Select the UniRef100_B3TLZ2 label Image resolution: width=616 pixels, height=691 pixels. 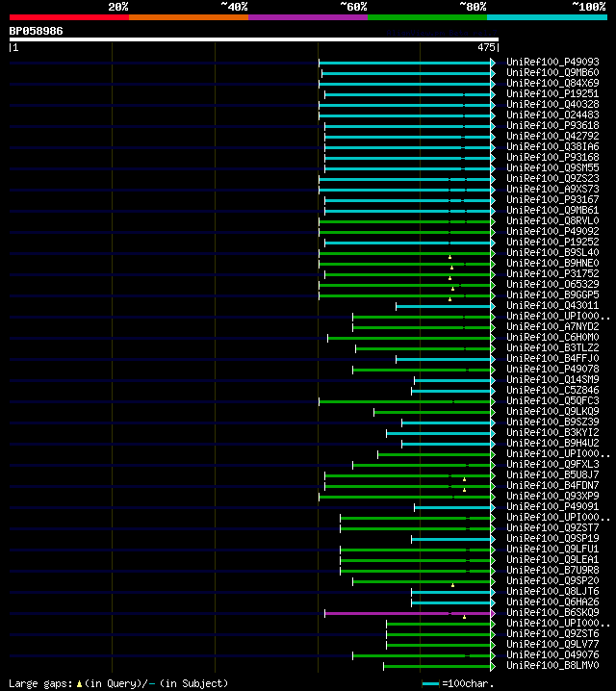pyautogui.click(x=552, y=347)
